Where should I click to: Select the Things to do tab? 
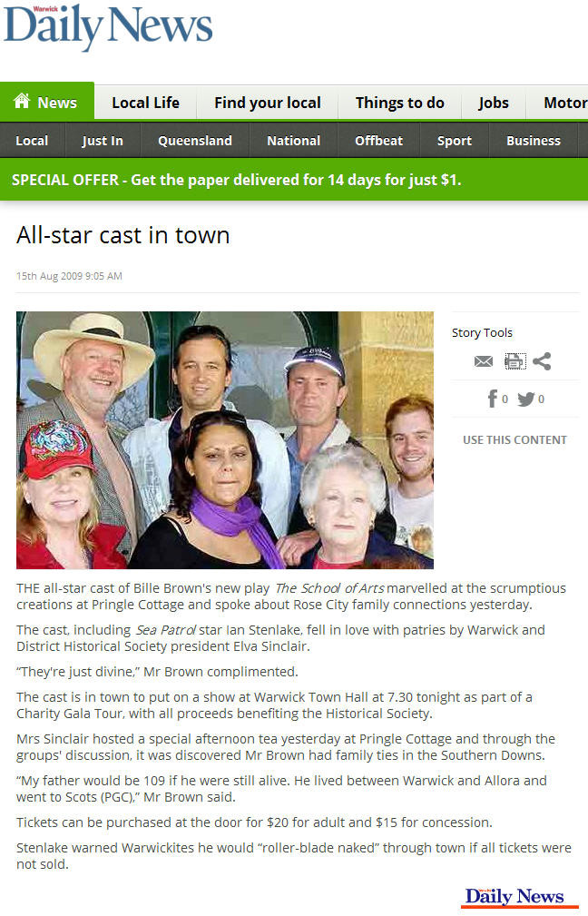pos(400,103)
